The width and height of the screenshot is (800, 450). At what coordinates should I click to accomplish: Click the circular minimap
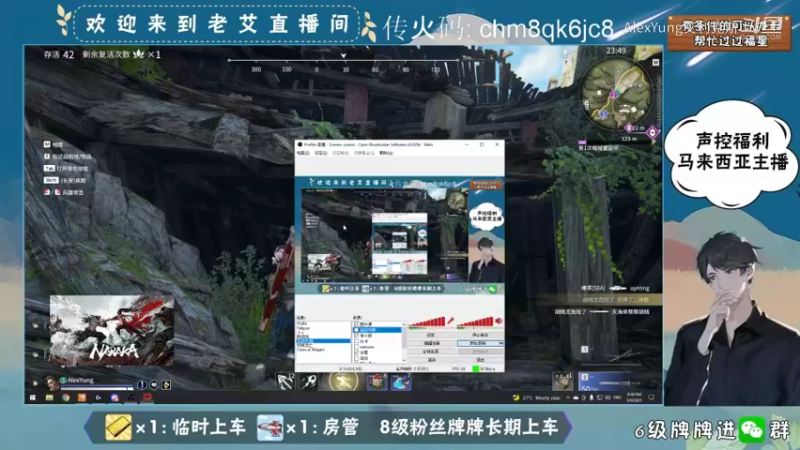click(616, 93)
